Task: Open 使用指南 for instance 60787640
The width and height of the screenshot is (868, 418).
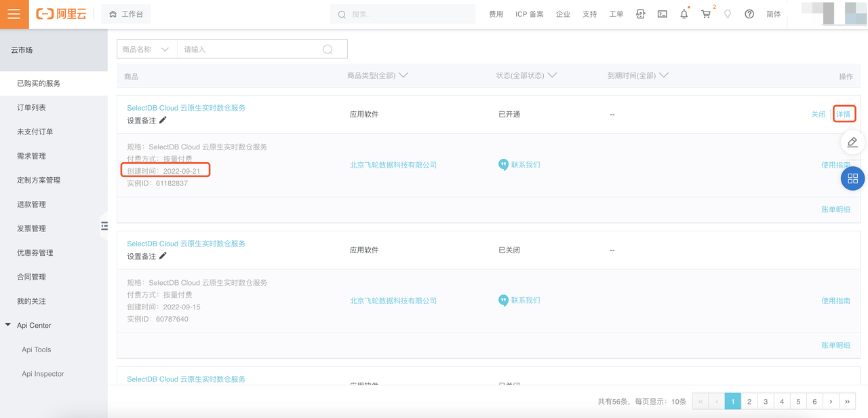Action: pyautogui.click(x=835, y=301)
